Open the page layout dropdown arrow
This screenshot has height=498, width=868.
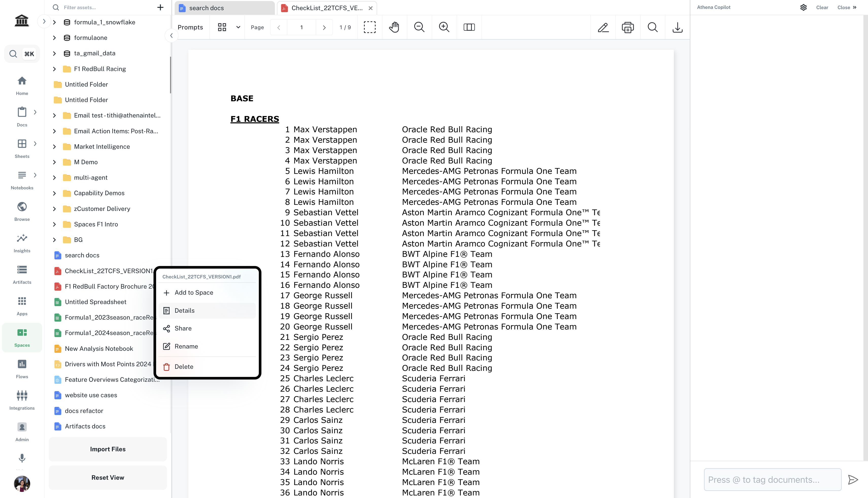(238, 27)
